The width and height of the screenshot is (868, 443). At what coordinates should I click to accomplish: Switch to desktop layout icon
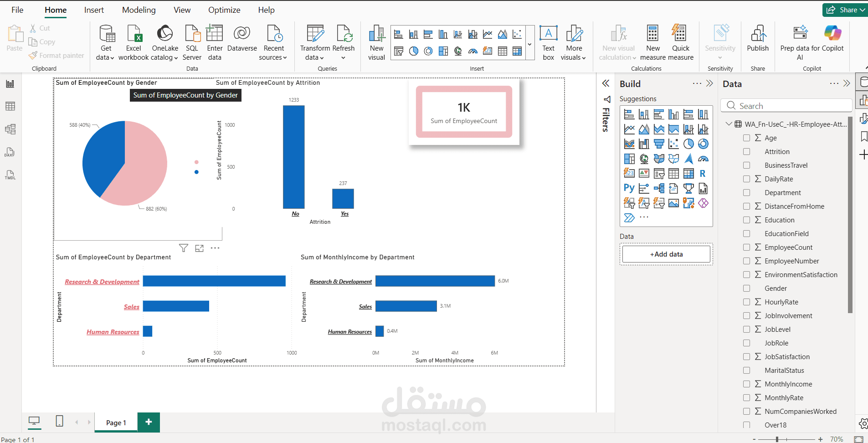click(x=34, y=421)
